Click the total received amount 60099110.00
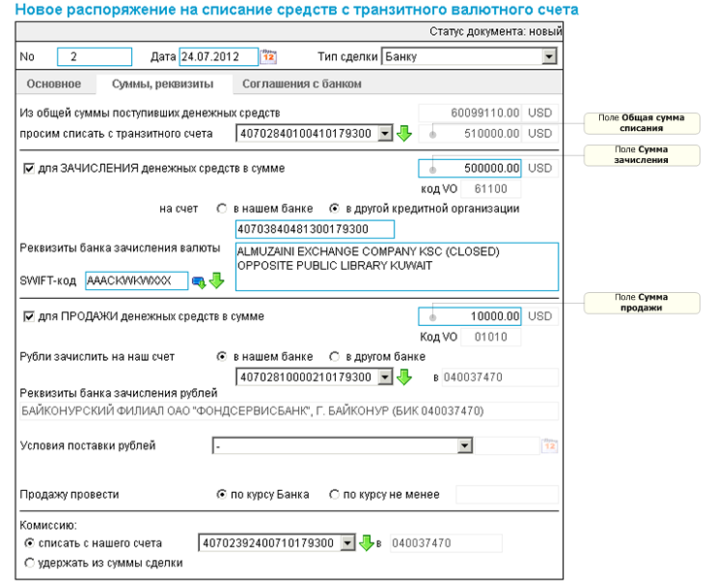 469,113
